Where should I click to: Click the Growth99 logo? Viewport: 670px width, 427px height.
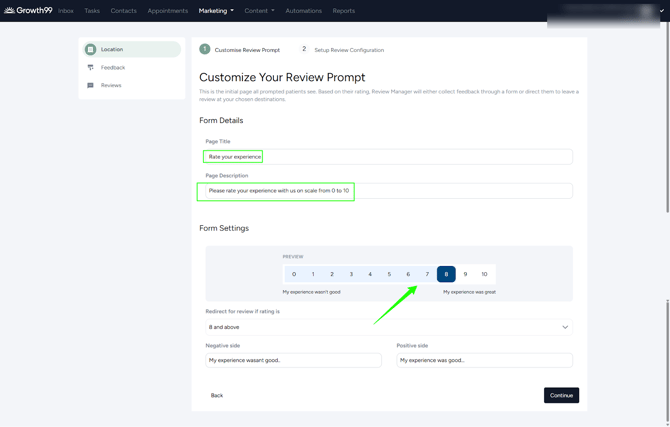coord(28,11)
